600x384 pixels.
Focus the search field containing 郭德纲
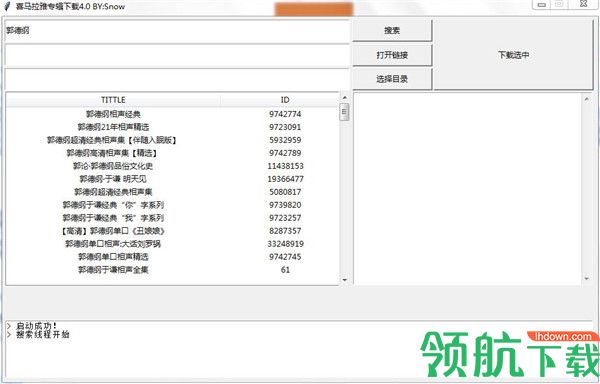click(177, 31)
